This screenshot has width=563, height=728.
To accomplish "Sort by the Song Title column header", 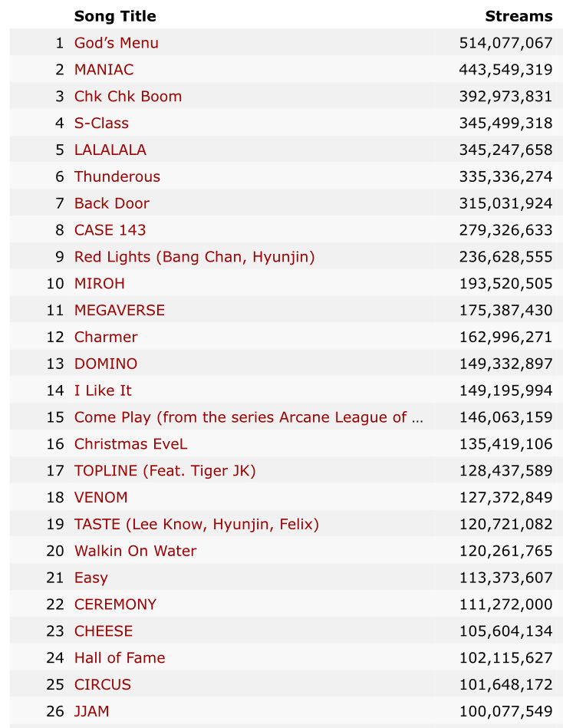I will click(115, 16).
